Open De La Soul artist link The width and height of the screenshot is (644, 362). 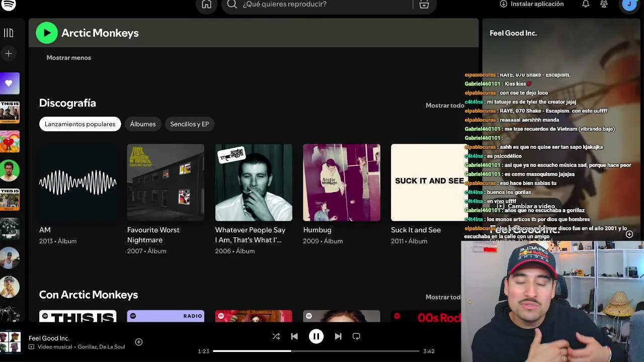pyautogui.click(x=113, y=347)
